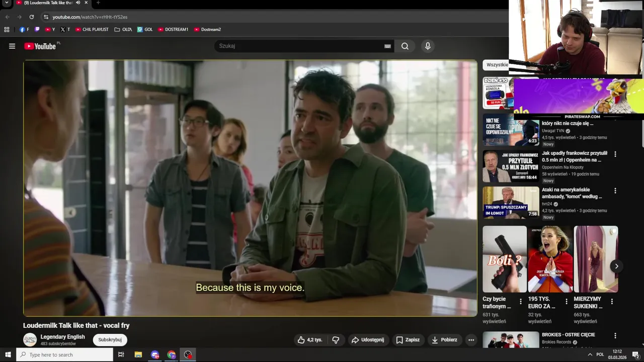Open the '195 TYS. EURO ZA' Short thumbnail
The width and height of the screenshot is (644, 362).
pos(550,259)
